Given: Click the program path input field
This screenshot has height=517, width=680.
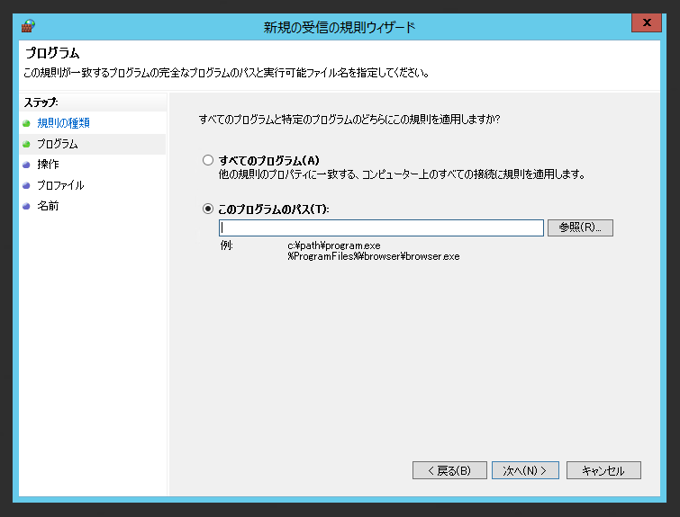Looking at the screenshot, I should point(381,228).
